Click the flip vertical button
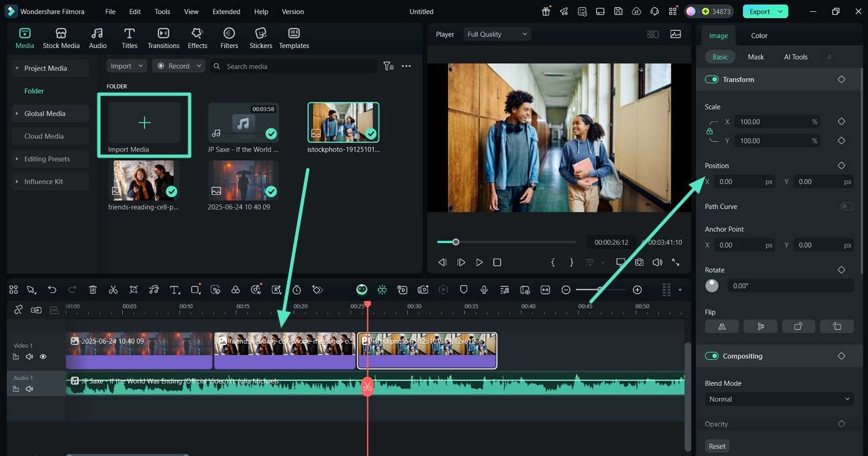The height and width of the screenshot is (456, 868). click(x=761, y=326)
